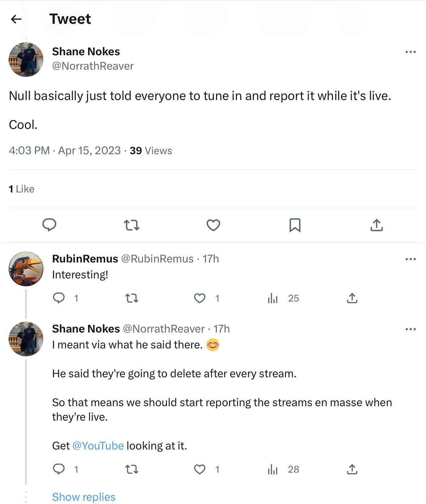Open Shane Nokes' profile picture
The width and height of the screenshot is (426, 504).
[x=26, y=60]
